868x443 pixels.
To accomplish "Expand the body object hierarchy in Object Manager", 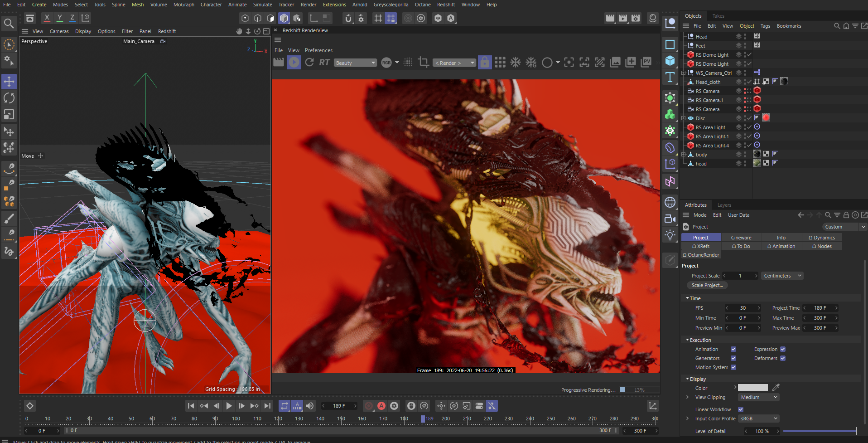I will [683, 154].
